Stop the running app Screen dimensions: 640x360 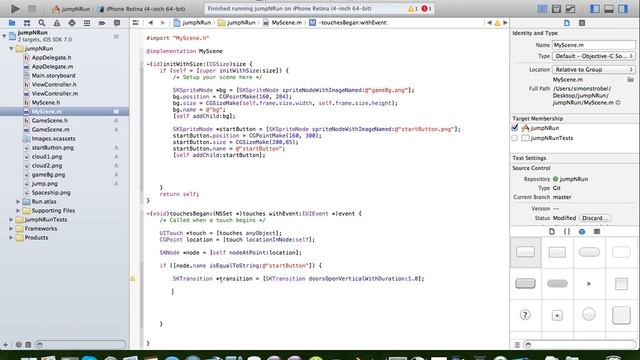pos(32,9)
